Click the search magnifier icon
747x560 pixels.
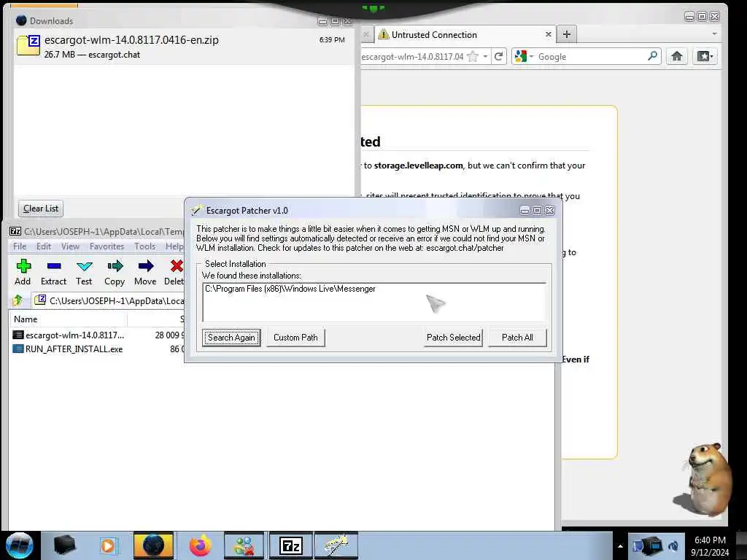coord(652,56)
